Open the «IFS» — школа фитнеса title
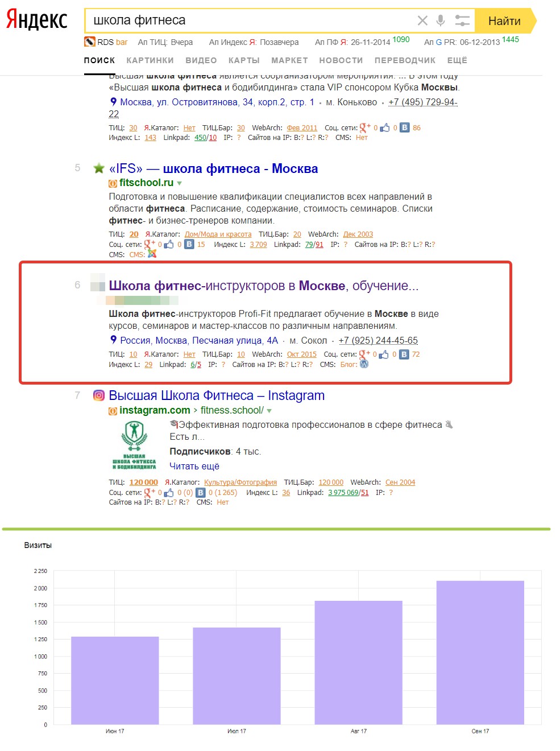This screenshot has width=560, height=751. tap(213, 168)
